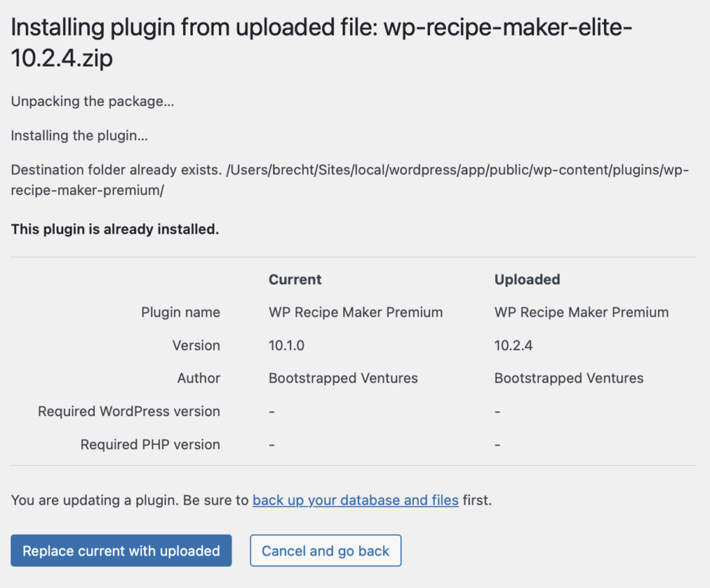Viewport: 710px width, 588px height.
Task: Click the Required PHP version label
Action: pos(150,444)
